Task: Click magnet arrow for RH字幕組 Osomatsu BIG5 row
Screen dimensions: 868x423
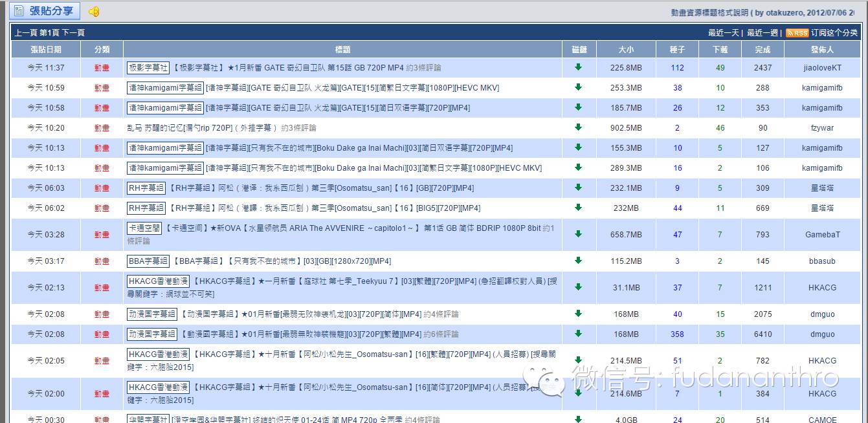Action: 578,207
